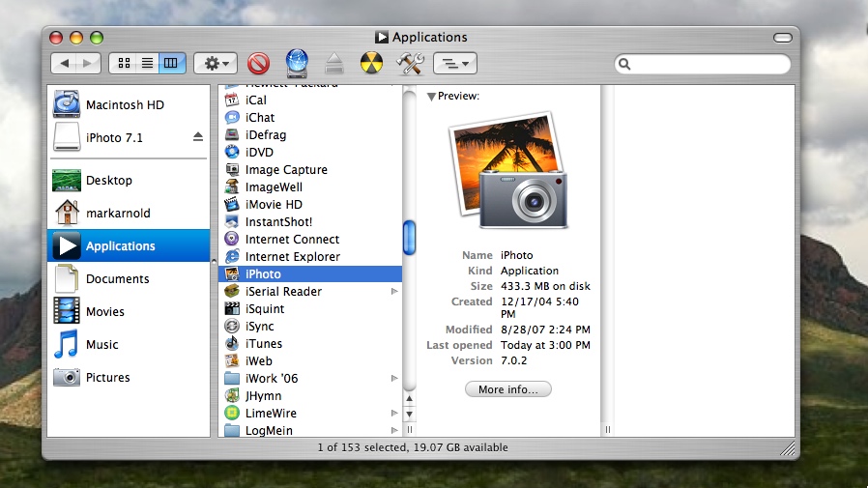Click the More info... button

click(x=508, y=389)
